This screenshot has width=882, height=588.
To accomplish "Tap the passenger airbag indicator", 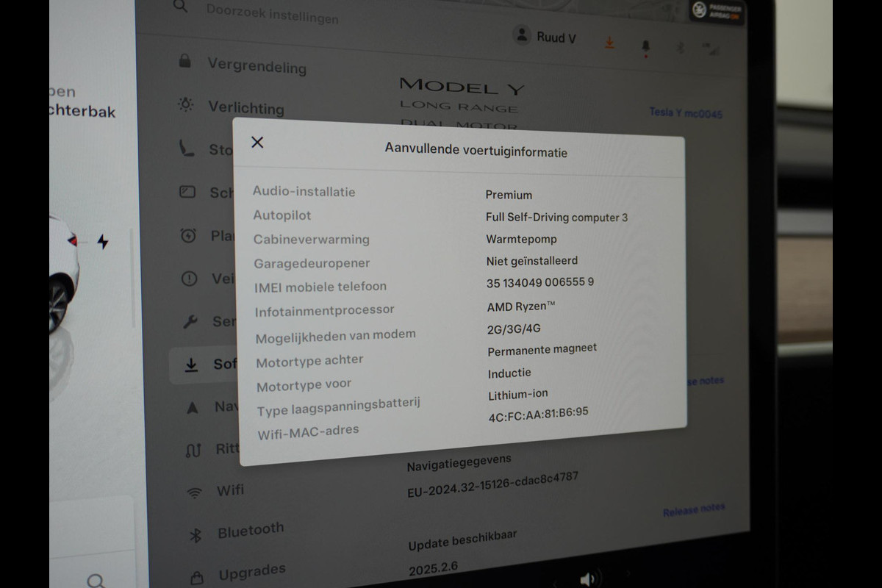I will (717, 12).
